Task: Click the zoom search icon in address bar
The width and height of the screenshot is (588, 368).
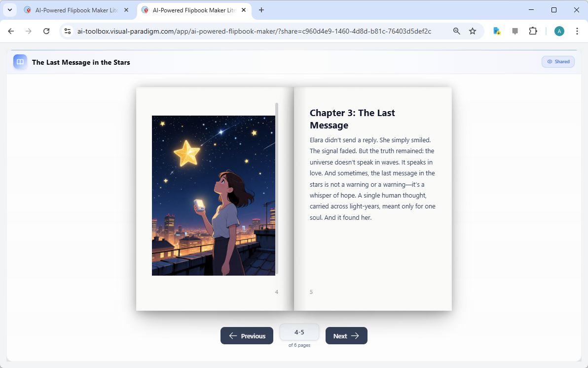Action: click(x=456, y=31)
